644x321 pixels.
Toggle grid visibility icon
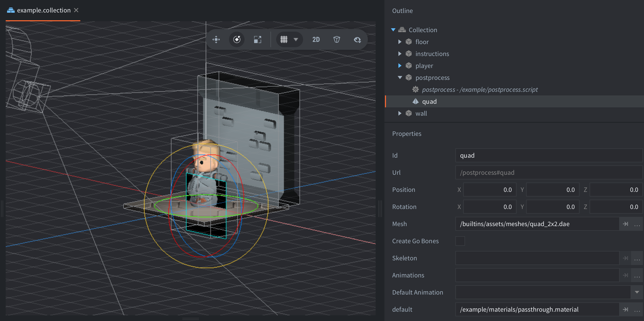(284, 39)
